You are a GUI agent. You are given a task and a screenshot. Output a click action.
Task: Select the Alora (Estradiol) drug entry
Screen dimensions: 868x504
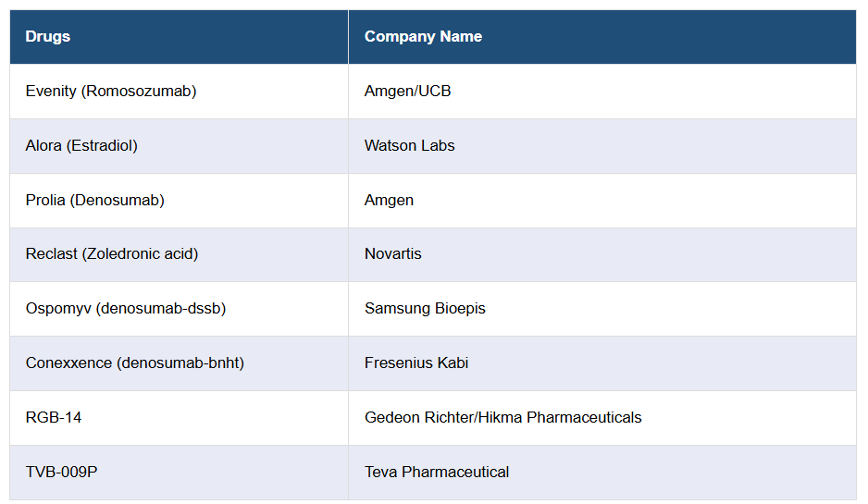coord(81,146)
